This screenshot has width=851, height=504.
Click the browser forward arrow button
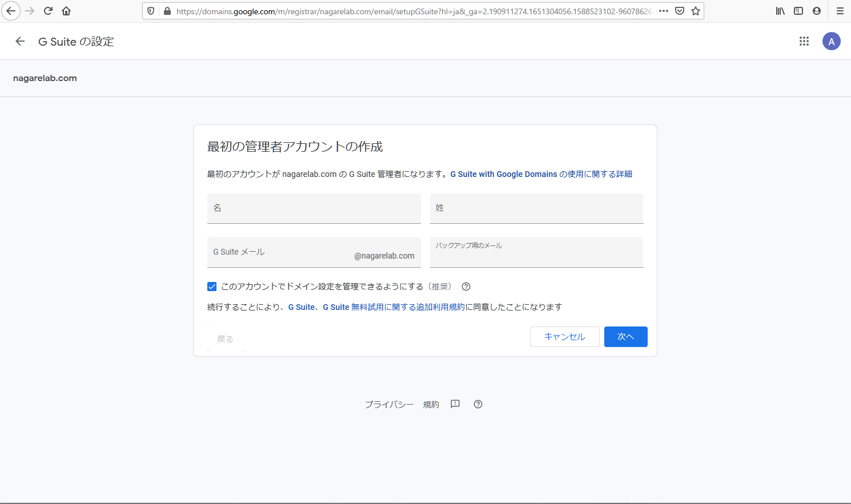point(30,11)
